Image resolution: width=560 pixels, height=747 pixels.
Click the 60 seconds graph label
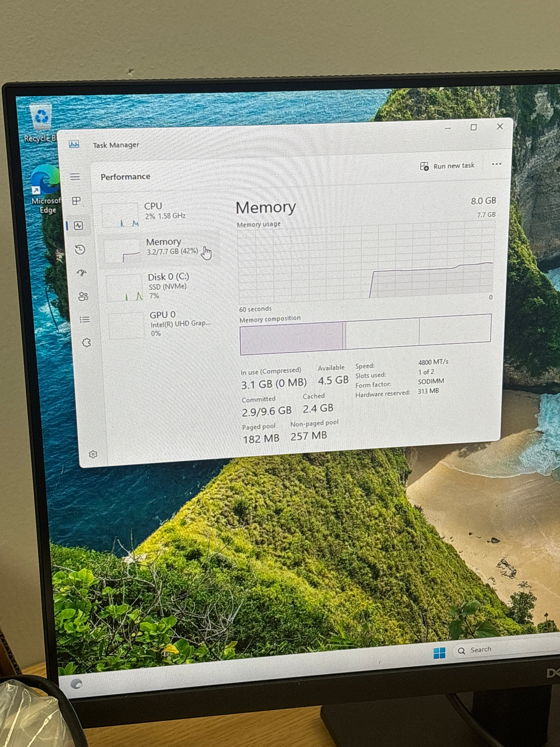(255, 309)
